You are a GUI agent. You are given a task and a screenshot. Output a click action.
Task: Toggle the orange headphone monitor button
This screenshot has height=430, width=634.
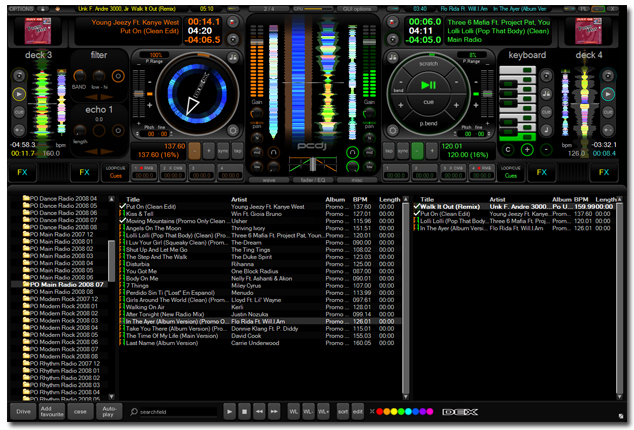coord(274,152)
